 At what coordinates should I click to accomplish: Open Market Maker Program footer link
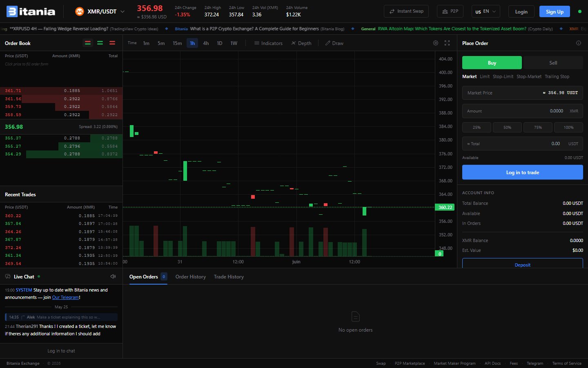(x=454, y=363)
